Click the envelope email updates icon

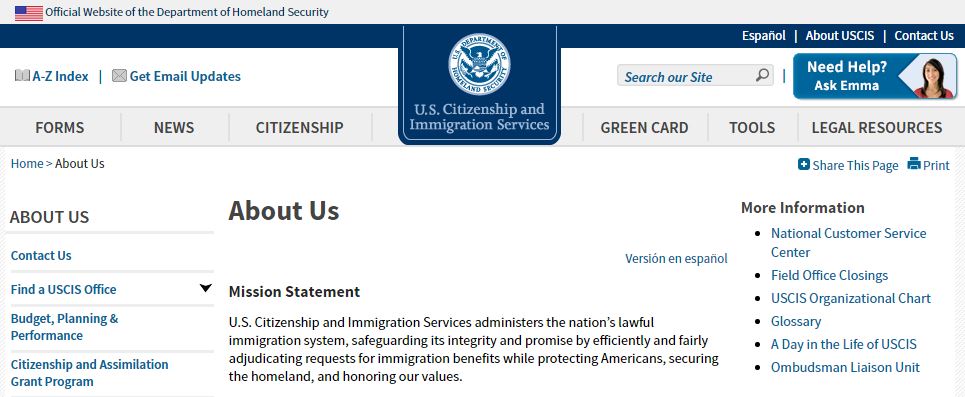(119, 76)
